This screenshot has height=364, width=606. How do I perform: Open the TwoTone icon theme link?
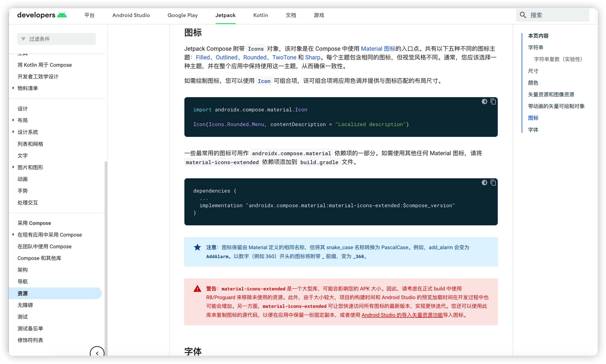[284, 57]
